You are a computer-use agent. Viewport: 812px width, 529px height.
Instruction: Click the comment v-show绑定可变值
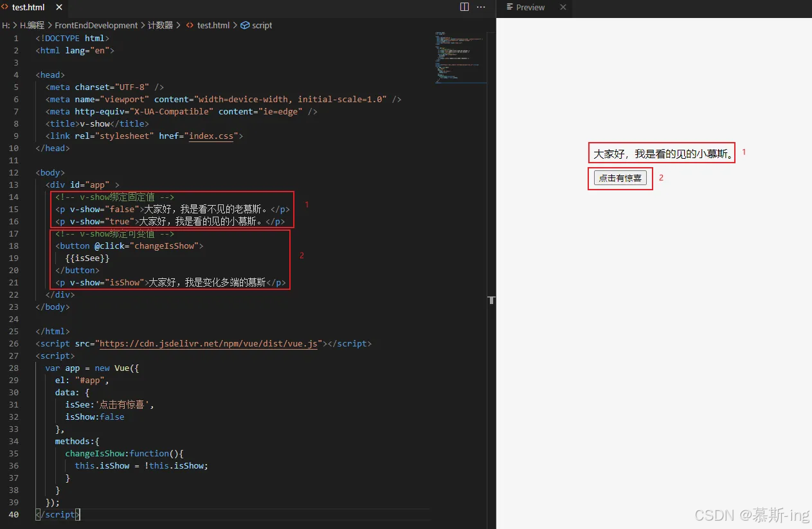[x=114, y=234]
